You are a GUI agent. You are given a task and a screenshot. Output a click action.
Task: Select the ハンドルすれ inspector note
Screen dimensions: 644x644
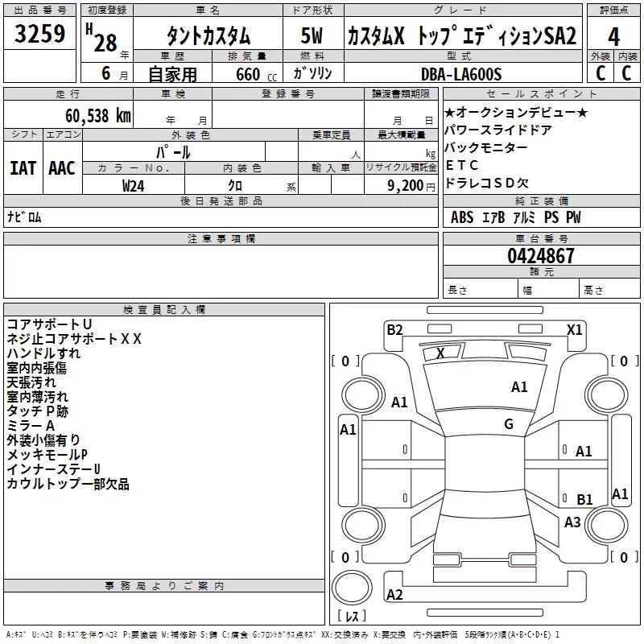click(x=43, y=353)
